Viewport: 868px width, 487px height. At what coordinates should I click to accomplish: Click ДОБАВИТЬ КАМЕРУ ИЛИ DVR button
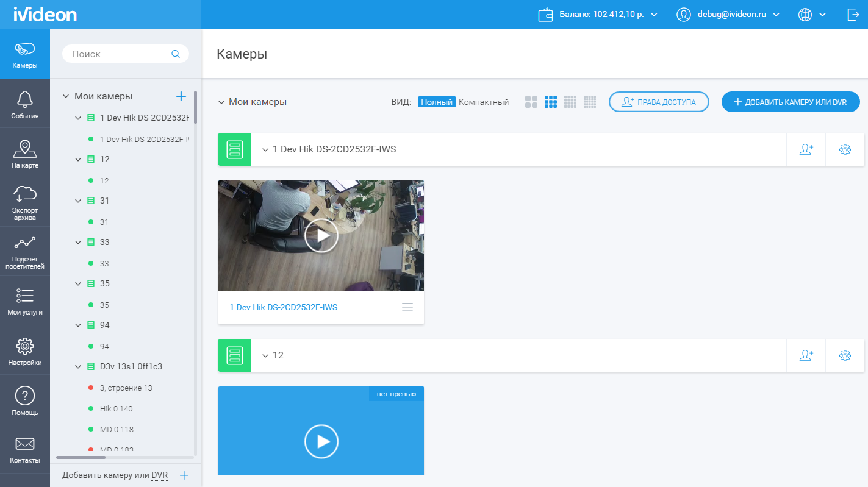pyautogui.click(x=790, y=102)
